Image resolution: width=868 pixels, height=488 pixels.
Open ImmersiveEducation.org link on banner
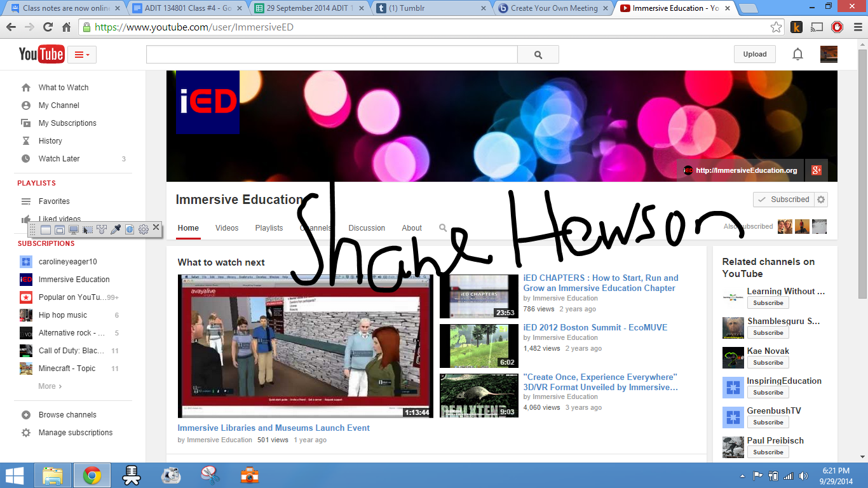[x=740, y=170]
